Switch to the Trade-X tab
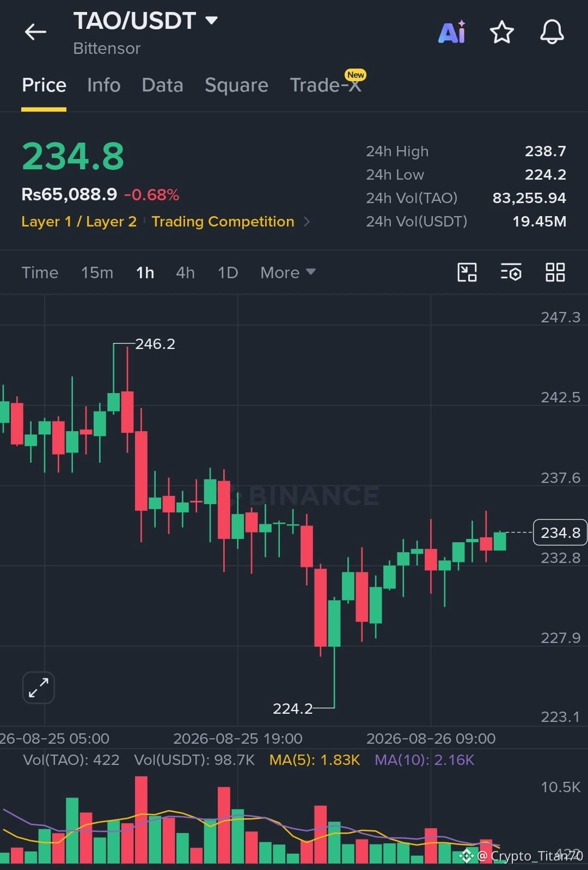Viewport: 588px width, 870px height. pyautogui.click(x=326, y=85)
